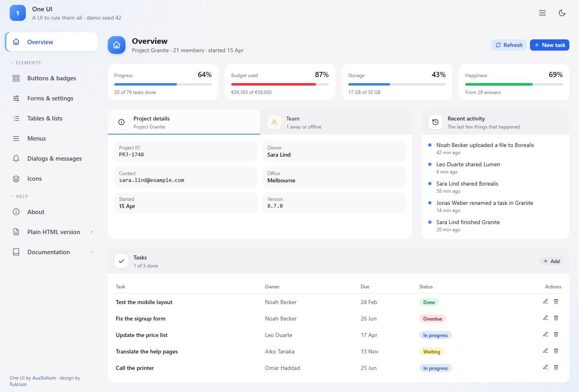The height and width of the screenshot is (392, 579).
Task: Switch to the Team tab
Action: tap(336, 122)
